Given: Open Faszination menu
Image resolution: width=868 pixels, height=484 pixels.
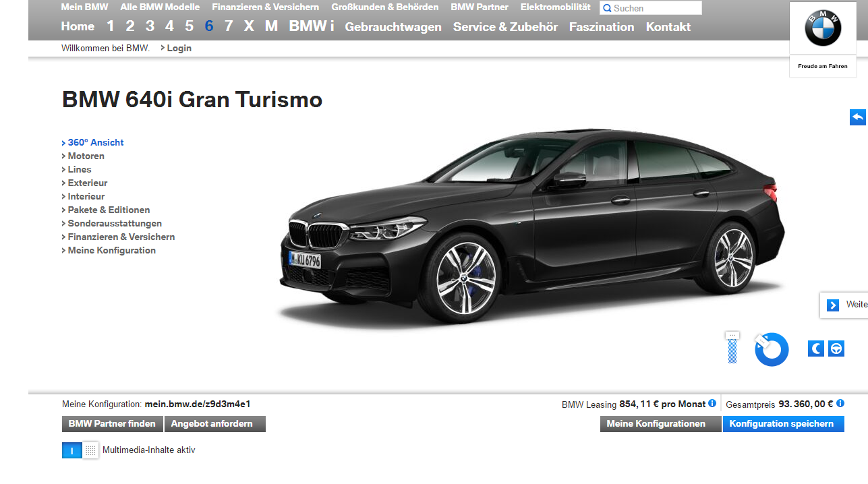Looking at the screenshot, I should tap(602, 27).
